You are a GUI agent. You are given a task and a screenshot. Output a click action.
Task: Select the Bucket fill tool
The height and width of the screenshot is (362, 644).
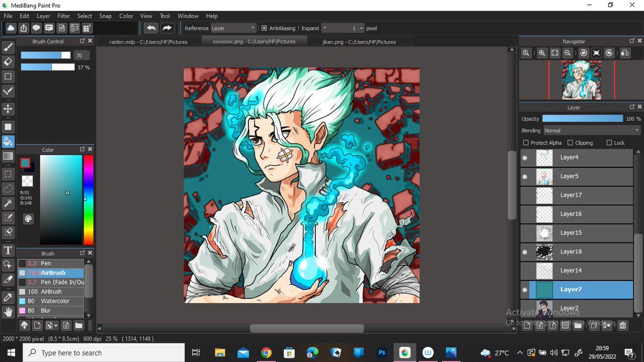(x=8, y=142)
